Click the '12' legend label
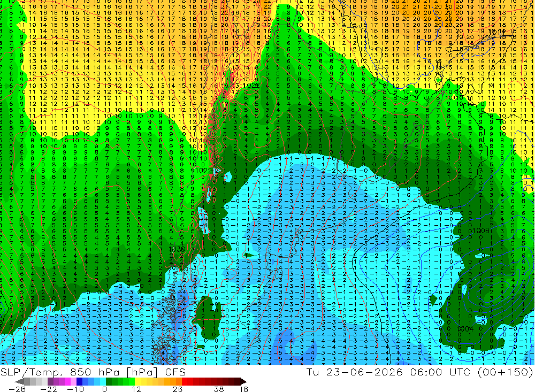Viewport: 535px width, 392px height. click(x=136, y=389)
